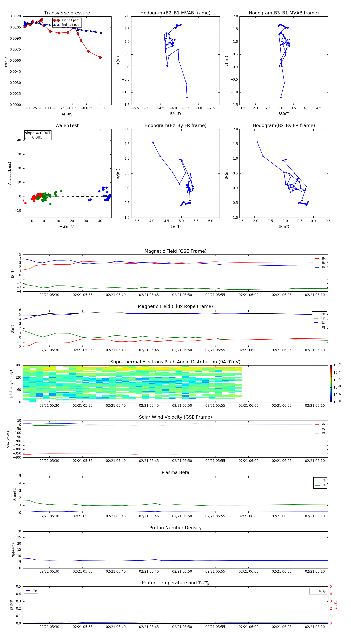351x644 pixels.
Task: Click the 'B3(nT)' x-axis label
Action: [284, 114]
